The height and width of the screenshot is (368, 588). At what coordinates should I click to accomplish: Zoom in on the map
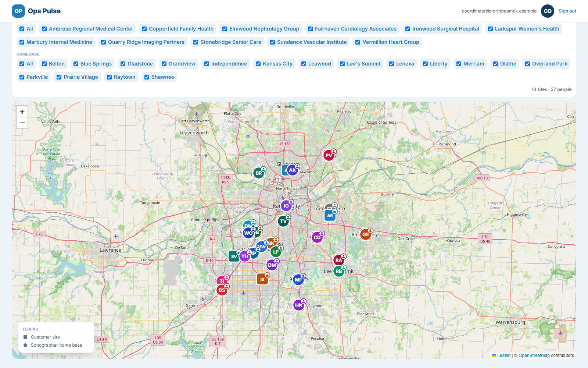point(22,112)
